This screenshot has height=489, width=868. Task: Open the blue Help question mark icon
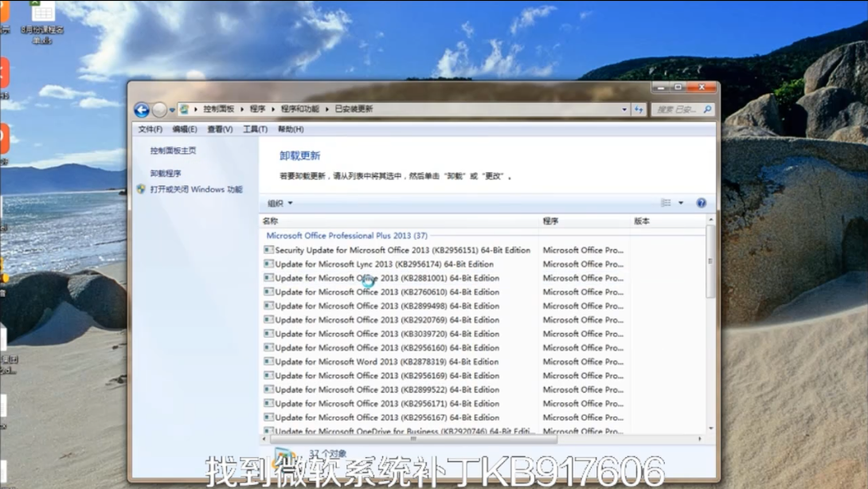pyautogui.click(x=702, y=203)
